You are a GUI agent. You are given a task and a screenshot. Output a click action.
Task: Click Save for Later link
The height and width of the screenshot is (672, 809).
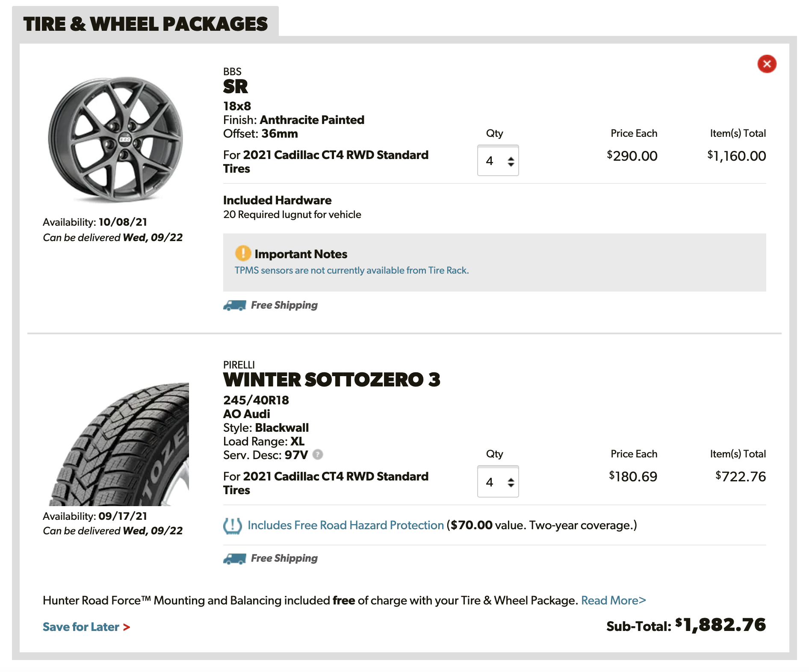(81, 627)
